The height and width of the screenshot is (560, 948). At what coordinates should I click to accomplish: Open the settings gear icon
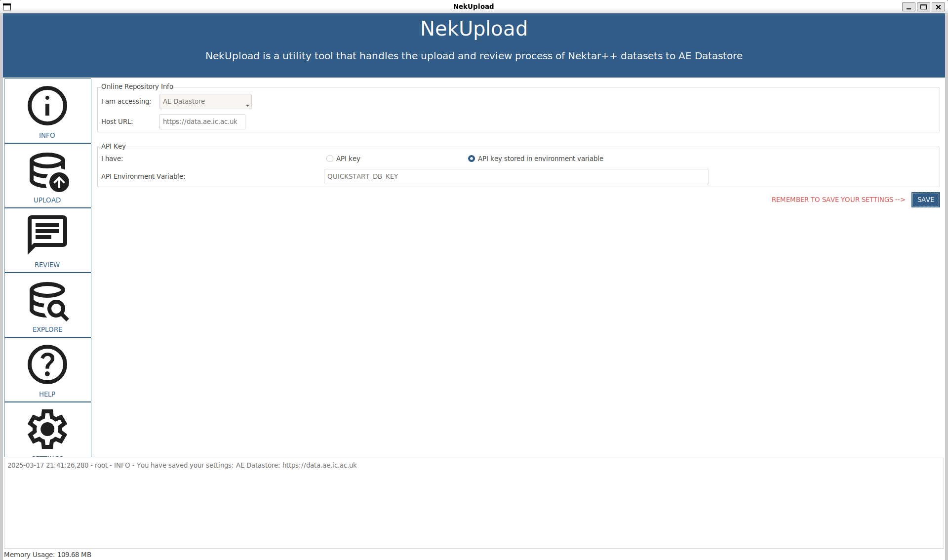point(47,429)
